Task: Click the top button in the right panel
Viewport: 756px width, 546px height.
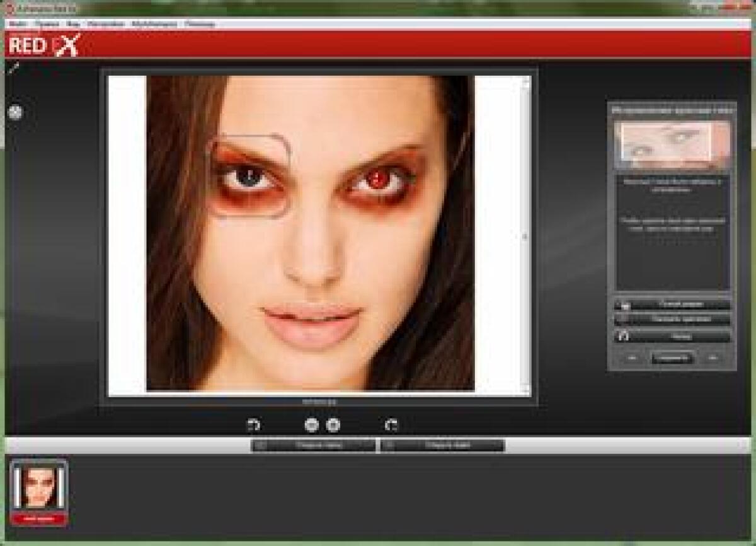Action: click(672, 305)
